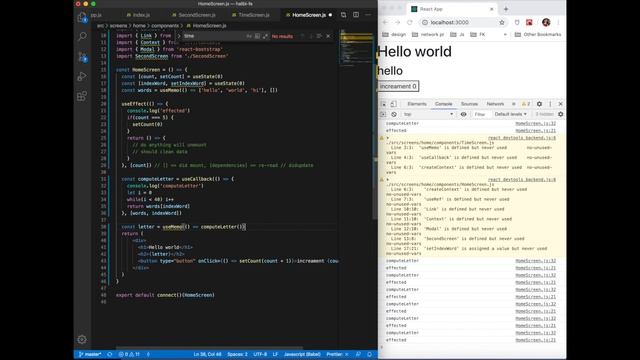Click the shield extension icon in Chrome

(x=517, y=22)
